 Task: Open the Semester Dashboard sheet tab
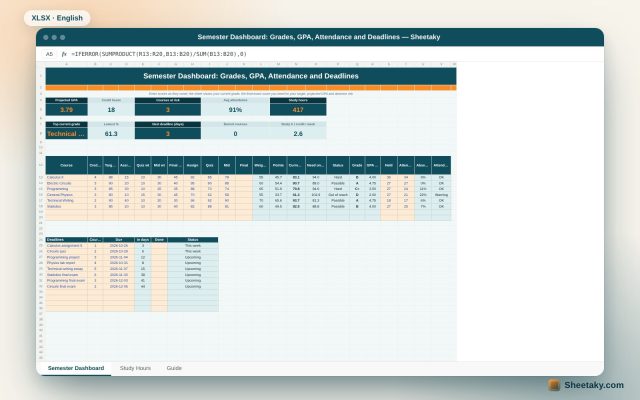(x=76, y=368)
